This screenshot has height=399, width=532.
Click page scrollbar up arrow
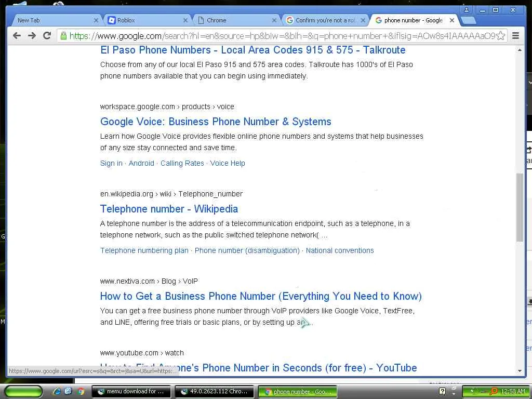pyautogui.click(x=520, y=50)
